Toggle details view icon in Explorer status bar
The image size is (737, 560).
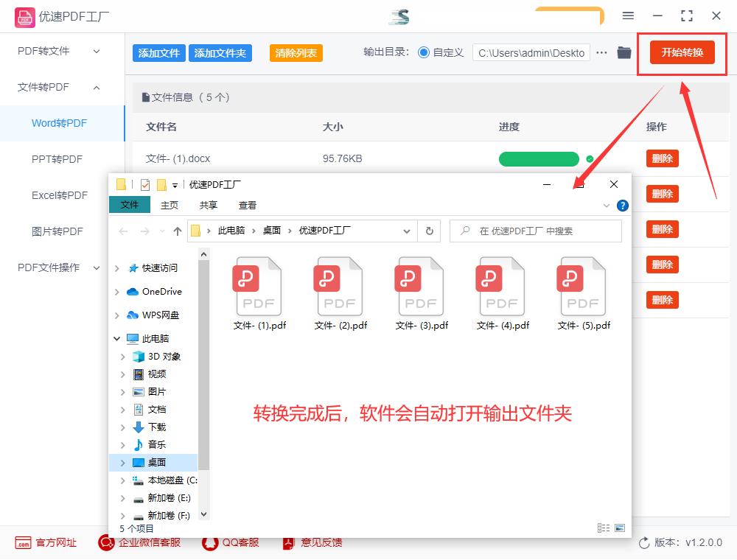click(x=602, y=527)
